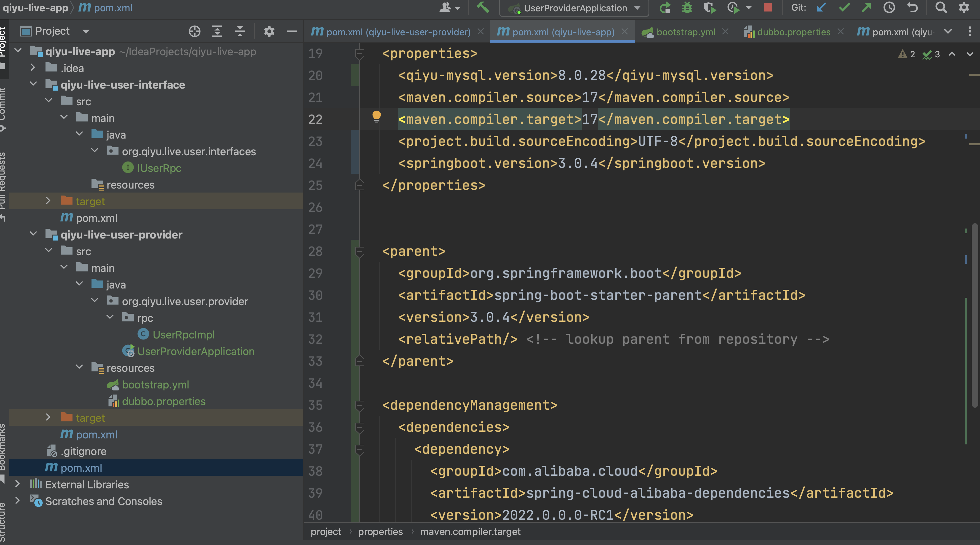Click the editor vertical scrollbar

pyautogui.click(x=975, y=316)
